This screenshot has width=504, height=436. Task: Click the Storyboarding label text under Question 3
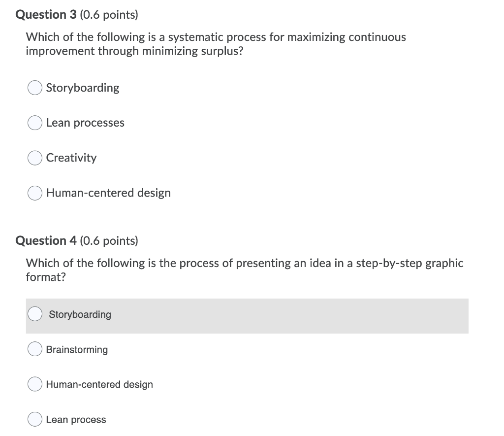[83, 88]
